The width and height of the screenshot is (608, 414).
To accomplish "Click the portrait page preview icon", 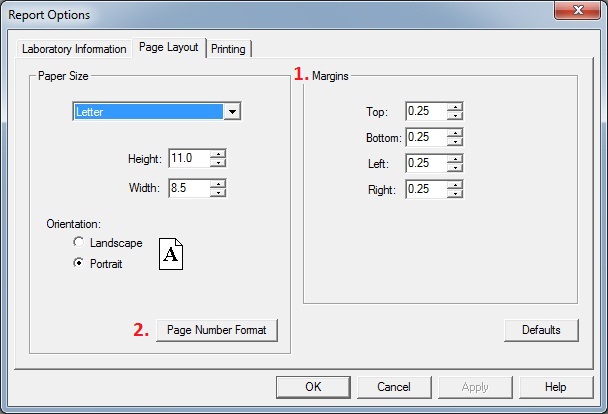I will coord(171,254).
